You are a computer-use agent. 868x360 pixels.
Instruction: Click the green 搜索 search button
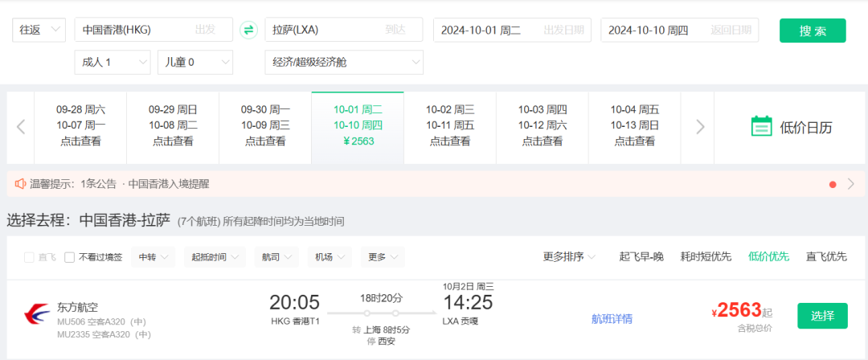(x=813, y=31)
